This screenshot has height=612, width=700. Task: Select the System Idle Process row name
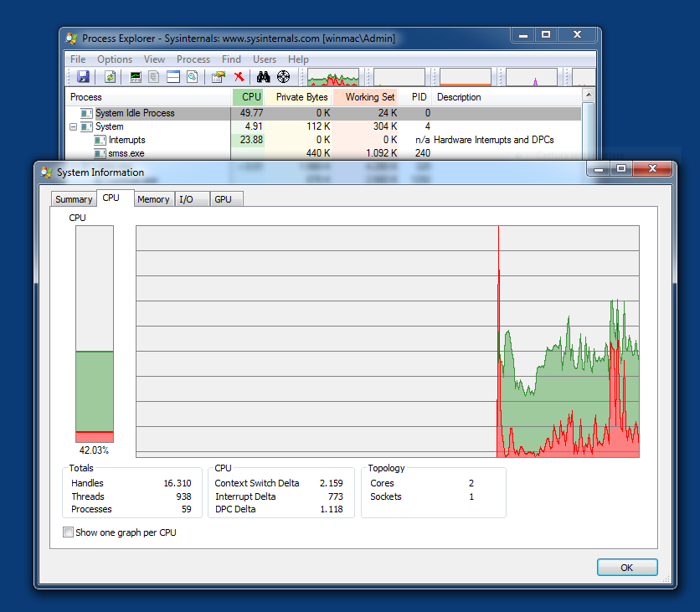135,113
